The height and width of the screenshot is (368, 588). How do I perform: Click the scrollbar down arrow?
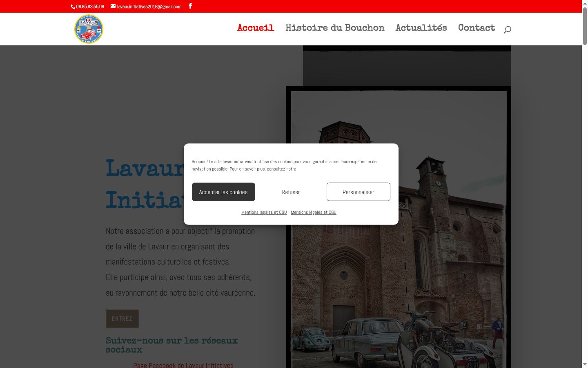585,364
